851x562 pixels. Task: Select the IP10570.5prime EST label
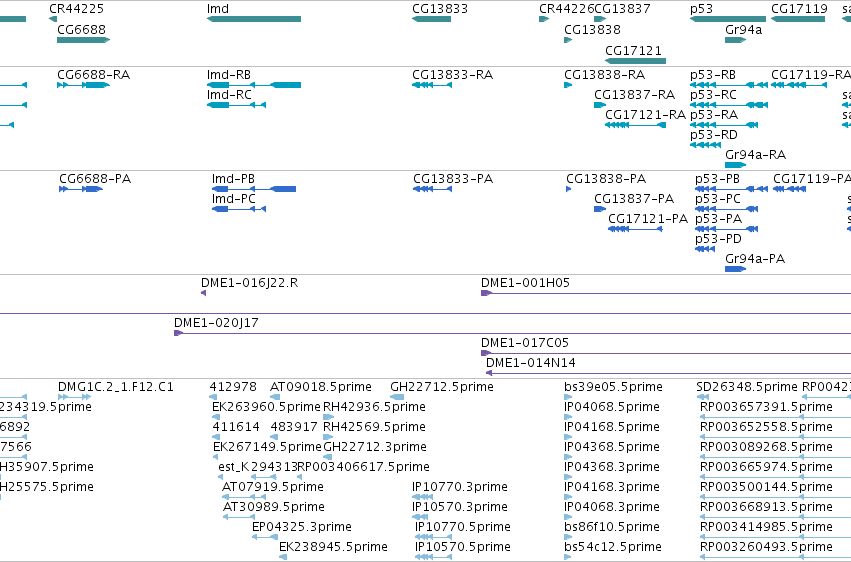[x=462, y=547]
